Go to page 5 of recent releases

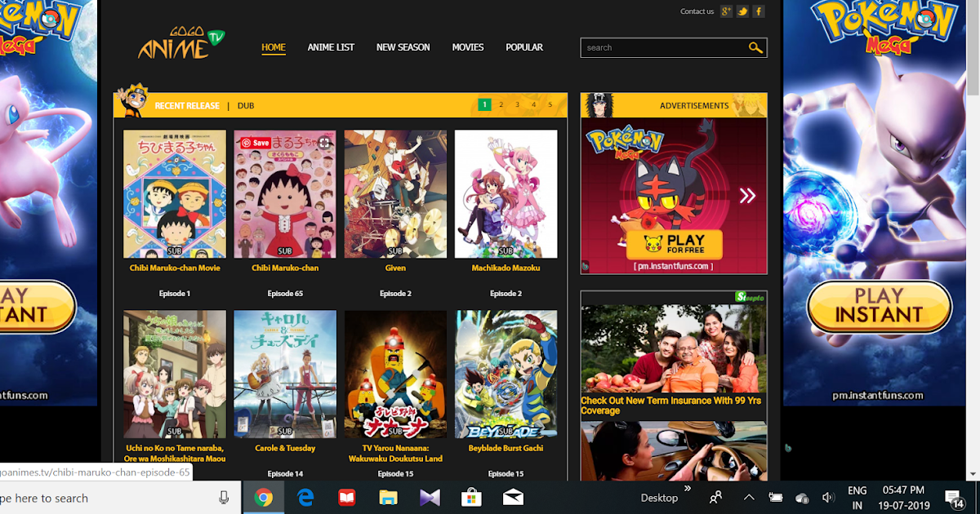click(x=550, y=104)
